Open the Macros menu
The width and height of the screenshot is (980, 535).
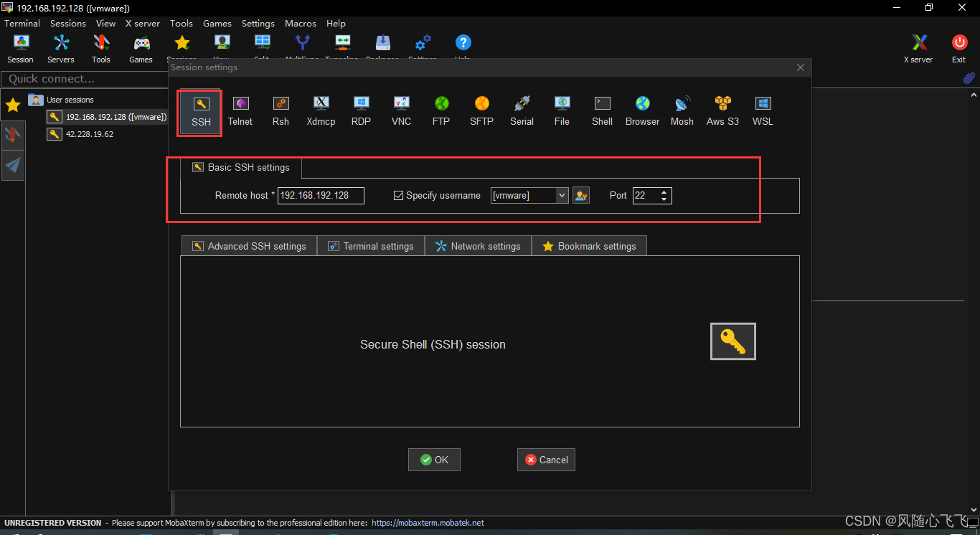[x=301, y=23]
